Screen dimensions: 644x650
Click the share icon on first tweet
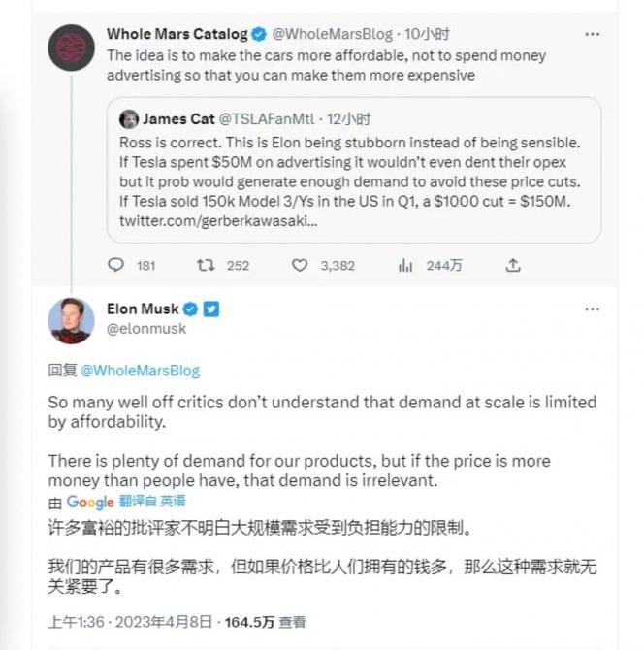pos(514,265)
